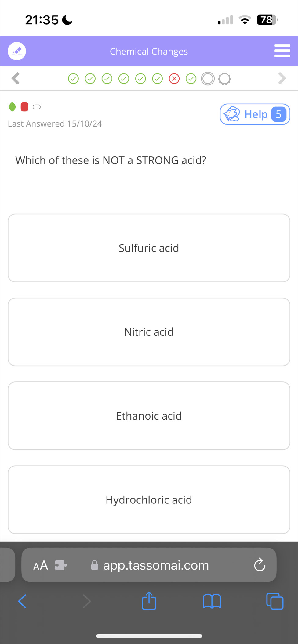This screenshot has height=644, width=298.
Task: Show Safari open tabs overview
Action: tap(275, 601)
